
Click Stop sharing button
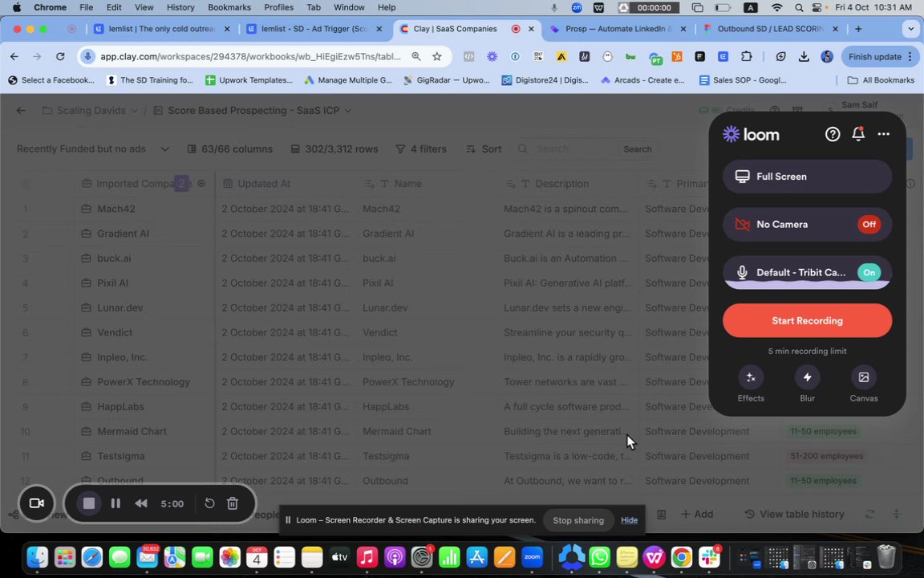[x=578, y=520]
